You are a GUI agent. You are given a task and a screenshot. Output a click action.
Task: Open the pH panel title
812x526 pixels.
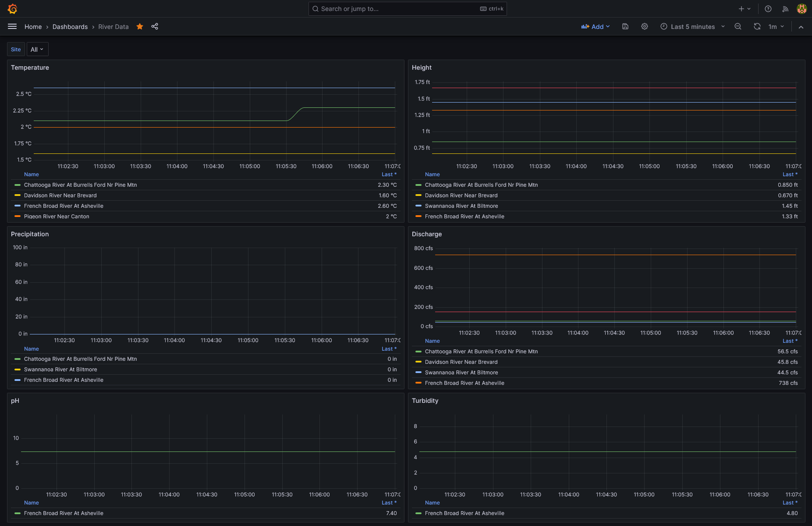15,401
